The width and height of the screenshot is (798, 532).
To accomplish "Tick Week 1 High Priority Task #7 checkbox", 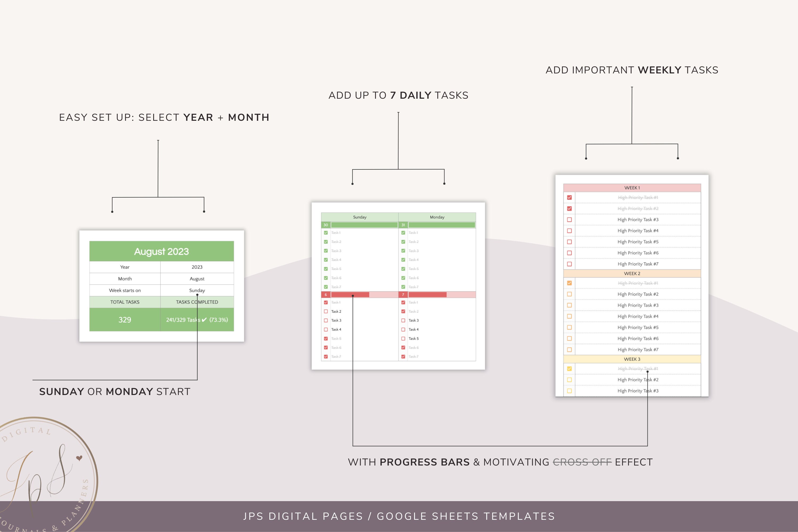I will tap(569, 264).
